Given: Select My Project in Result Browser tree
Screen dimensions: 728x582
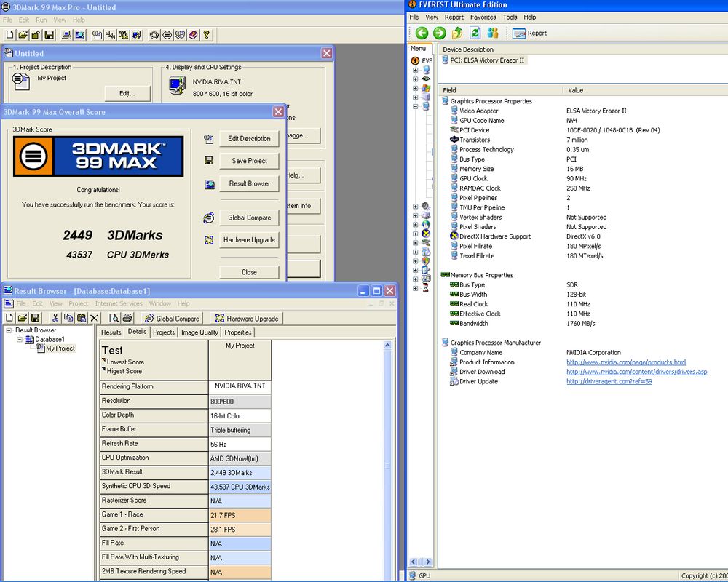Looking at the screenshot, I should point(60,348).
